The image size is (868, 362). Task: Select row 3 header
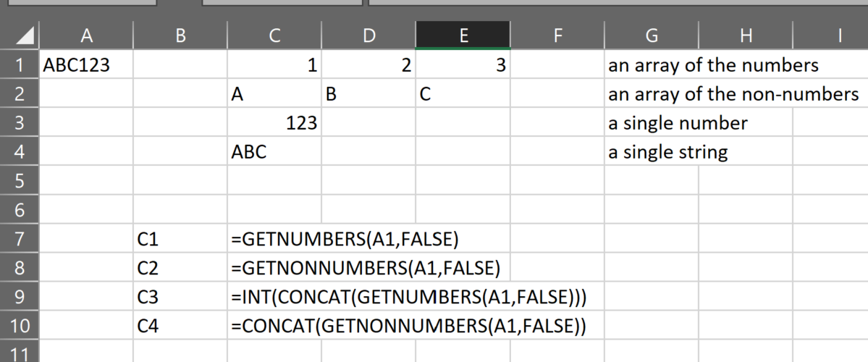[20, 123]
